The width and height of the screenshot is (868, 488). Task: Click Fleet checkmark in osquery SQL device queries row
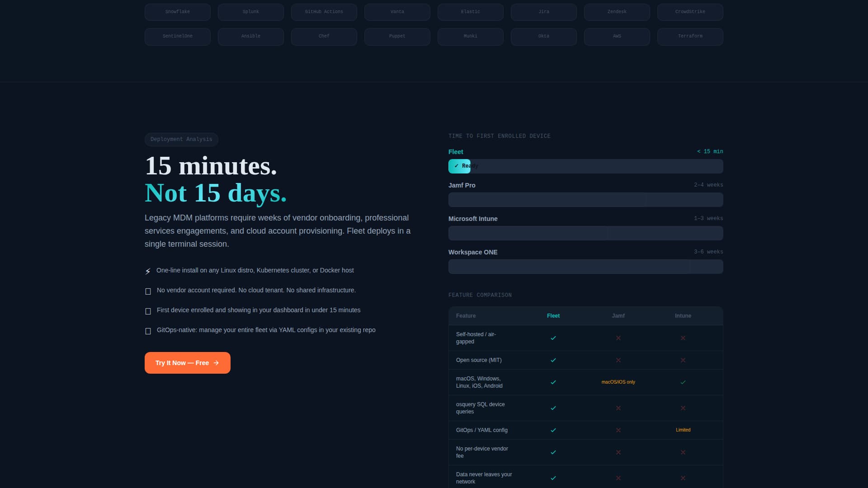point(553,408)
